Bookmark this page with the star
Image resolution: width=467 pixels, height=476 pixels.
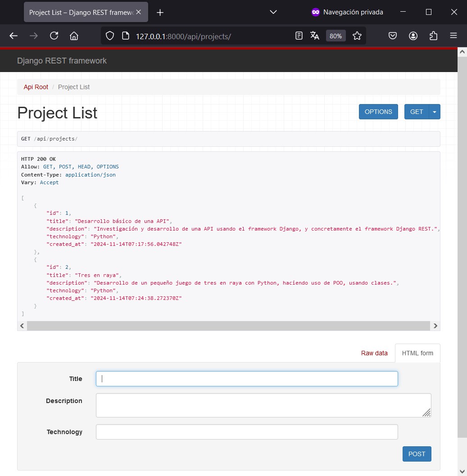[357, 36]
